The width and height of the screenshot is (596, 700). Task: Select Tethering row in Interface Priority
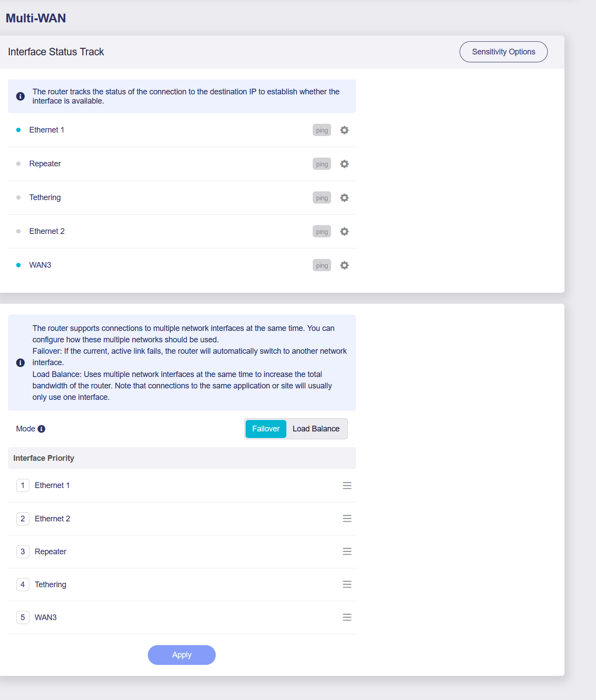point(50,585)
